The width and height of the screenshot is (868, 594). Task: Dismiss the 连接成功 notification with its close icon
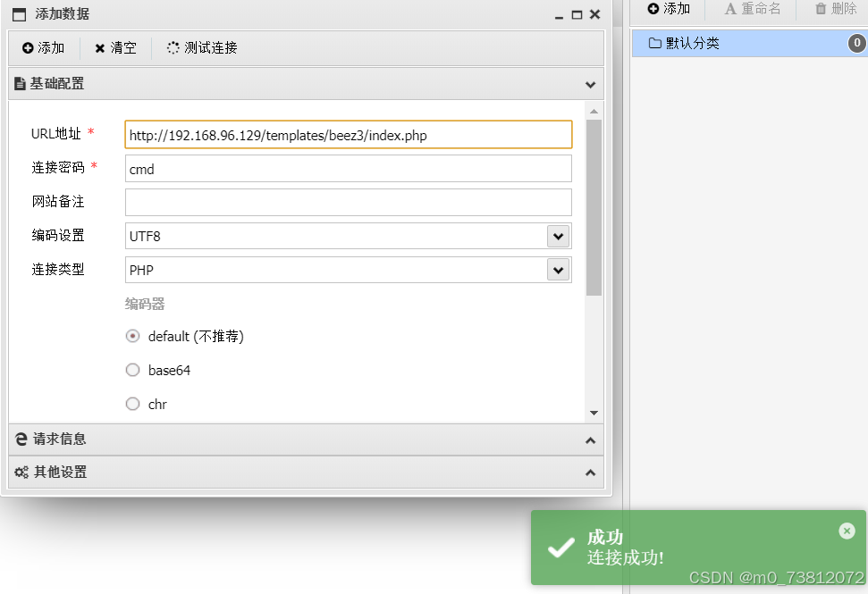(x=847, y=531)
